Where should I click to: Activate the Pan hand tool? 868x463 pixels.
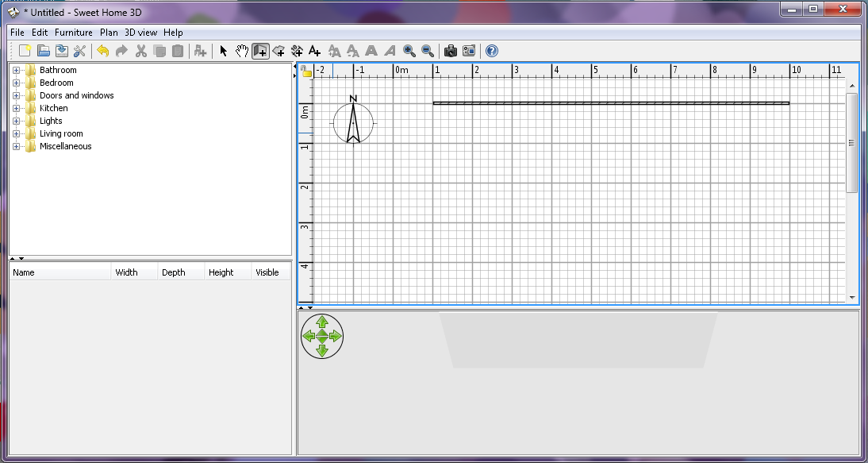(242, 51)
